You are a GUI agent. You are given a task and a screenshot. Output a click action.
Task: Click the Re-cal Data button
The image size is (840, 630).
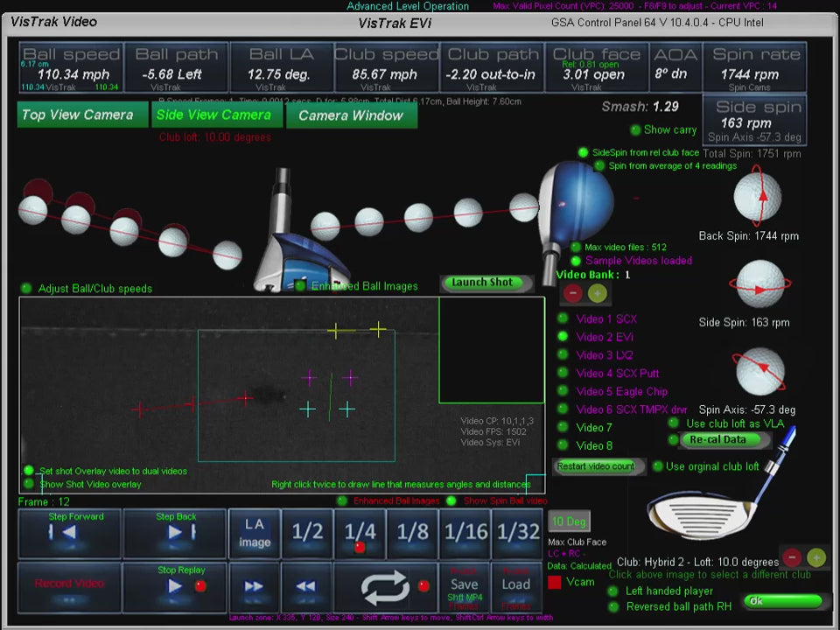coord(724,440)
